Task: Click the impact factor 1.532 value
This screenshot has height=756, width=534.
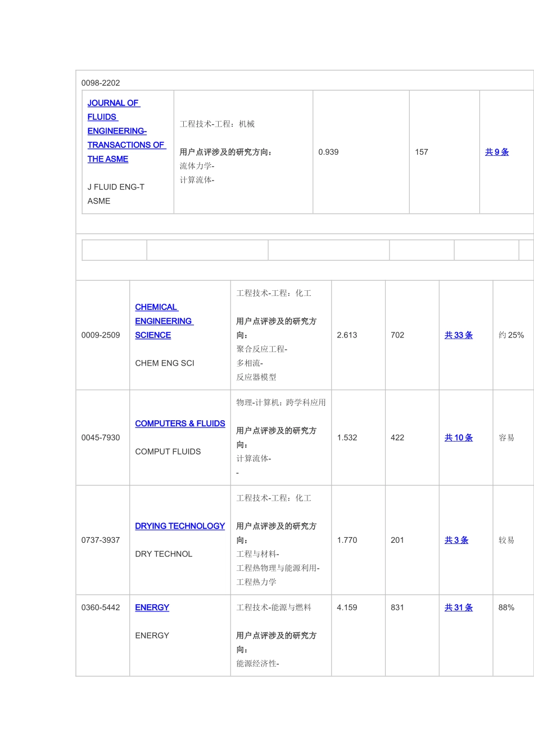Action: point(347,438)
